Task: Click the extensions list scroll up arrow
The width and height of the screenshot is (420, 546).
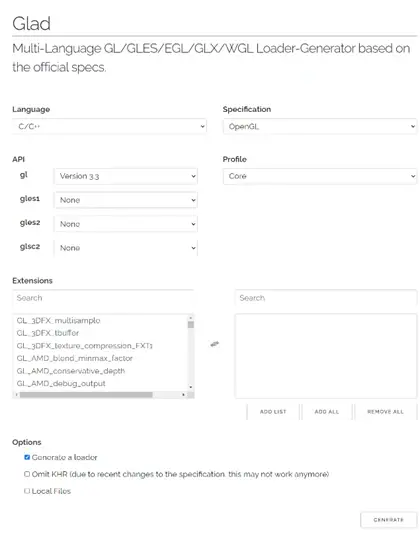Action: click(x=190, y=318)
